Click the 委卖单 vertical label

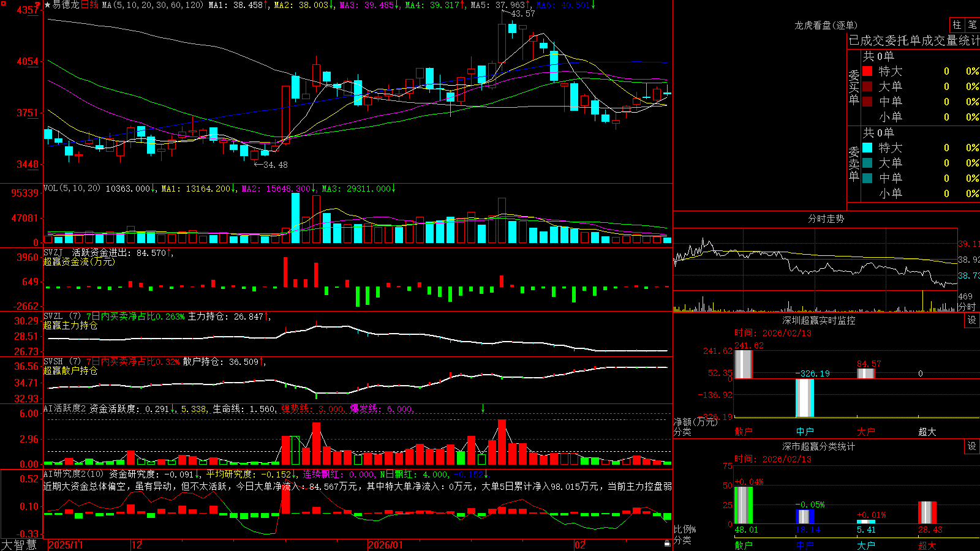coord(854,163)
